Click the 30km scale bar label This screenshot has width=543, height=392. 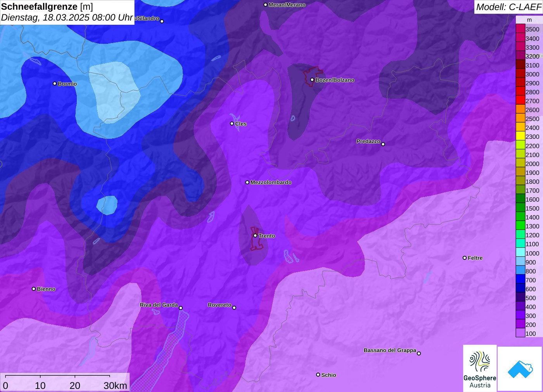pyautogui.click(x=115, y=385)
